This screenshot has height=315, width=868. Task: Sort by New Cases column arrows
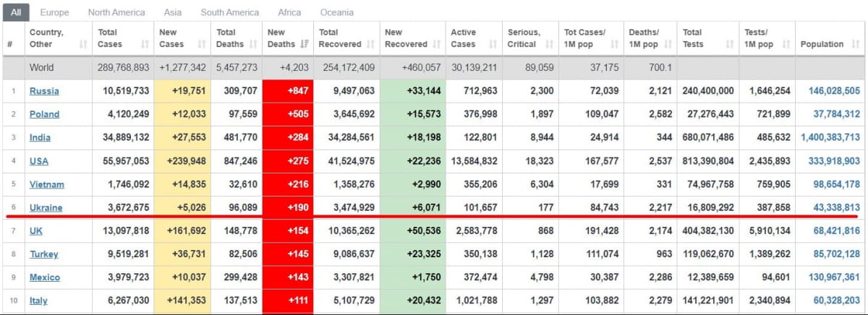pyautogui.click(x=200, y=45)
